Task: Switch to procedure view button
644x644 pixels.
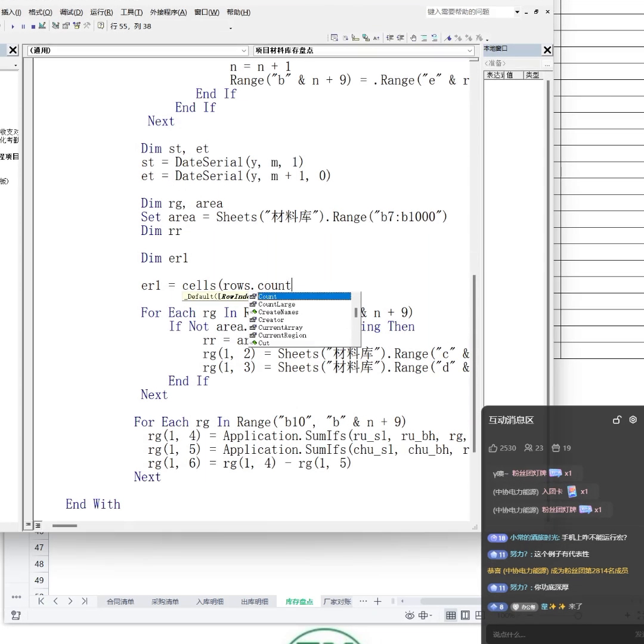Action: [x=29, y=525]
